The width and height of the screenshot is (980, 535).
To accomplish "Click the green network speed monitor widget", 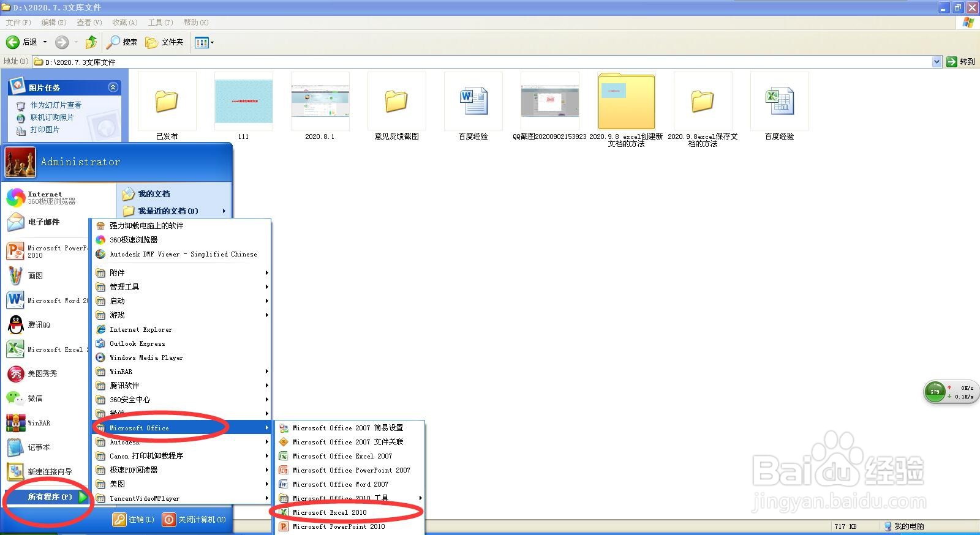I will coord(951,392).
